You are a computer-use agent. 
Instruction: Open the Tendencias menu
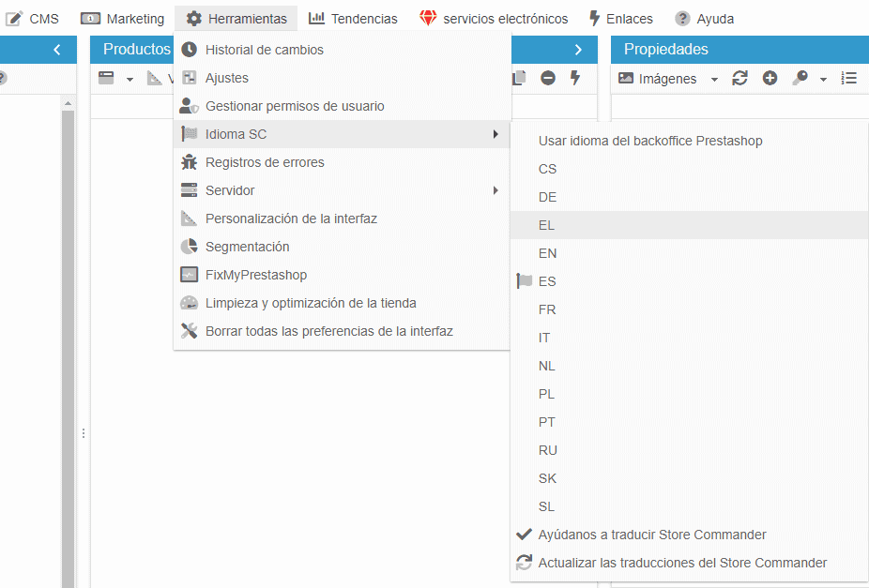pyautogui.click(x=353, y=19)
